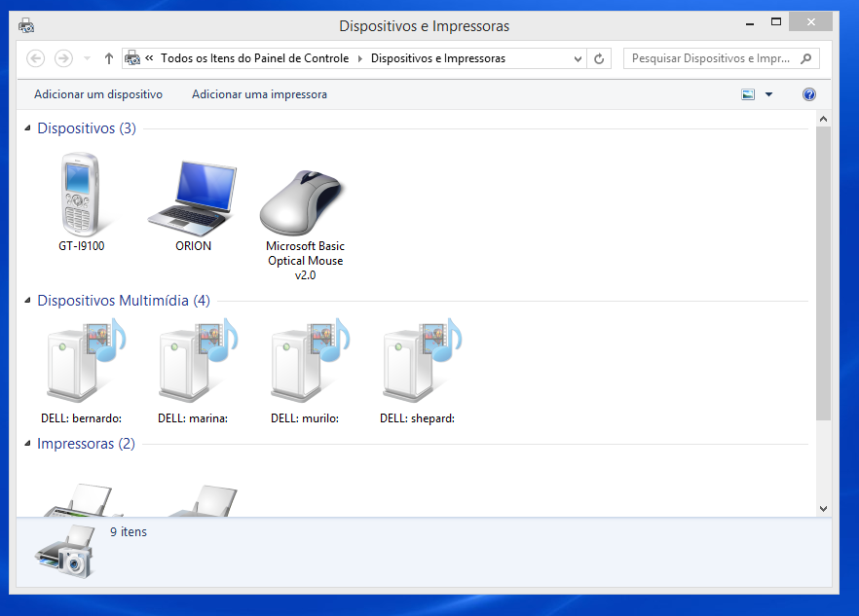
Task: Open address bar history dropdown
Action: tap(578, 58)
